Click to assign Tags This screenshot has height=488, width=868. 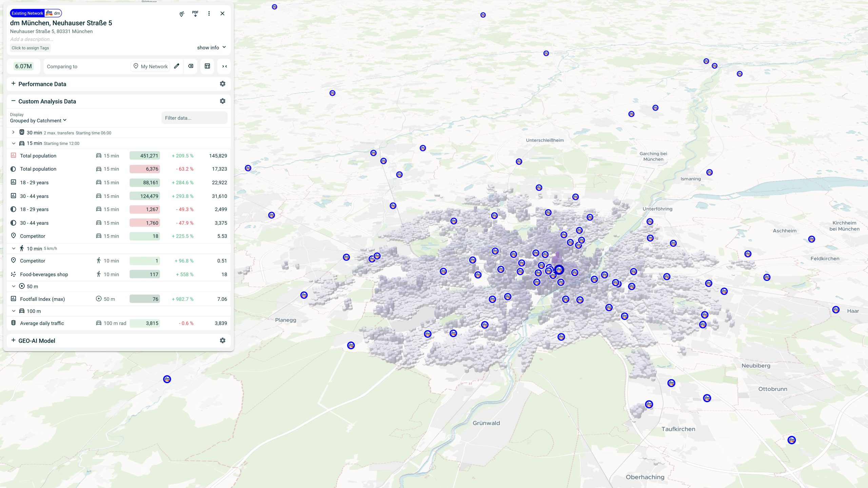[30, 48]
